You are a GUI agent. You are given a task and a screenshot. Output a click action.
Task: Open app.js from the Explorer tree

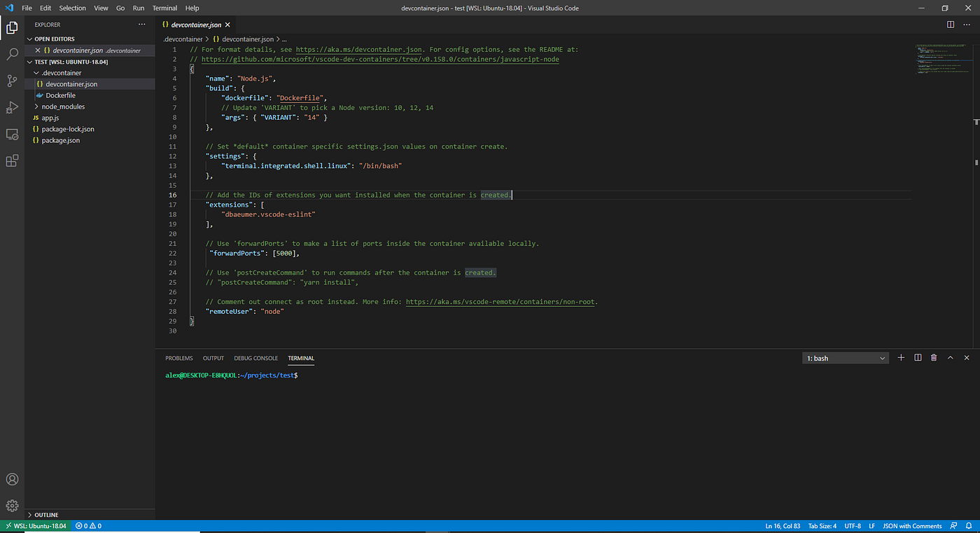(x=50, y=118)
